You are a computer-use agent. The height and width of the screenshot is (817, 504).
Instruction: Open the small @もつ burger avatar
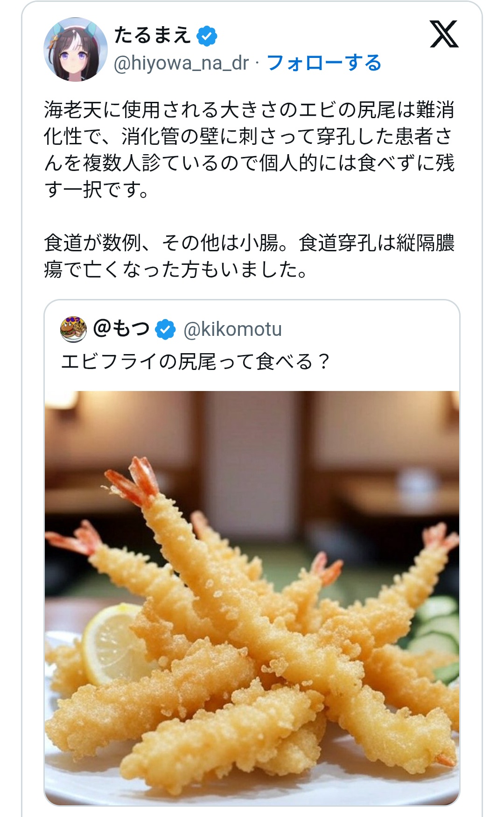(74, 329)
